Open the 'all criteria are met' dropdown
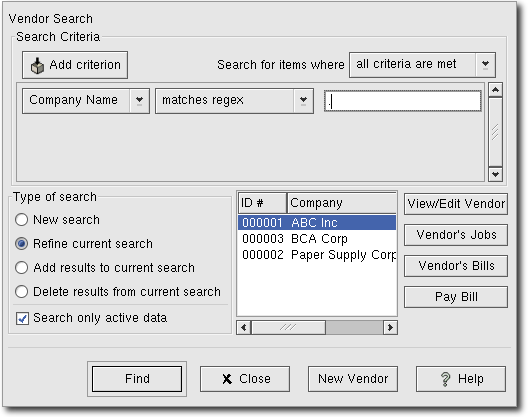Image resolution: width=528 pixels, height=417 pixels. [x=422, y=64]
